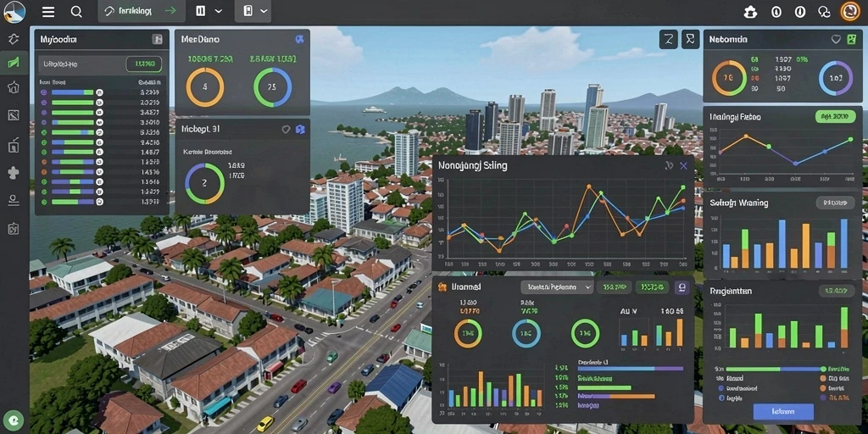The width and height of the screenshot is (868, 434).
Task: Open the user avatar with orange ring
Action: [849, 12]
